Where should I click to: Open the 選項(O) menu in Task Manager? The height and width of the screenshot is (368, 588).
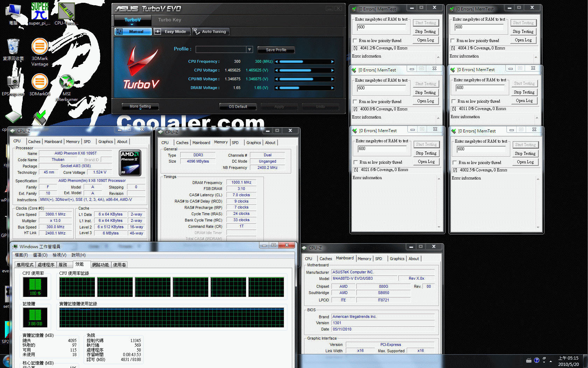(40, 255)
